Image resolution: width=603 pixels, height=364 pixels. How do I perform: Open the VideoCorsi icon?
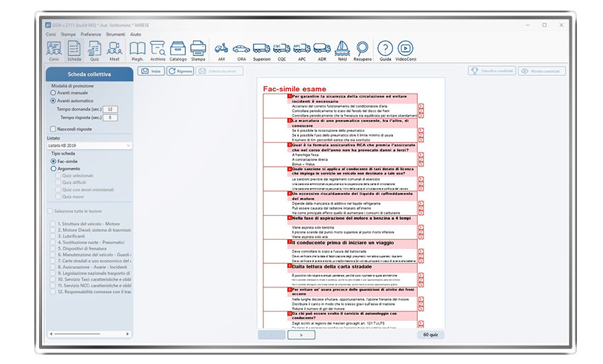[406, 50]
